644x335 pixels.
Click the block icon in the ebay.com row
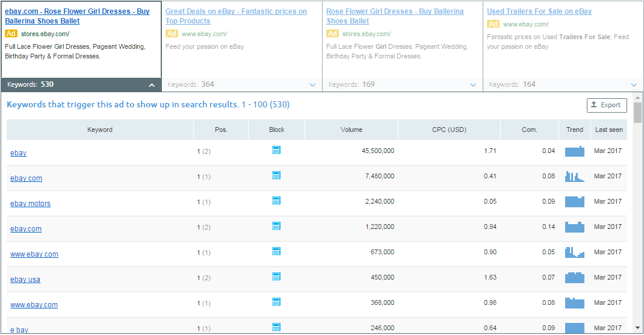coord(276,226)
